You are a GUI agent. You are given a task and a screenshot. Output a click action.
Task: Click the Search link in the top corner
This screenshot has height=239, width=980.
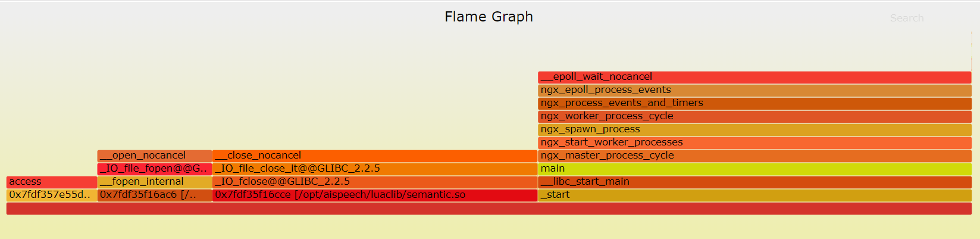point(907,18)
